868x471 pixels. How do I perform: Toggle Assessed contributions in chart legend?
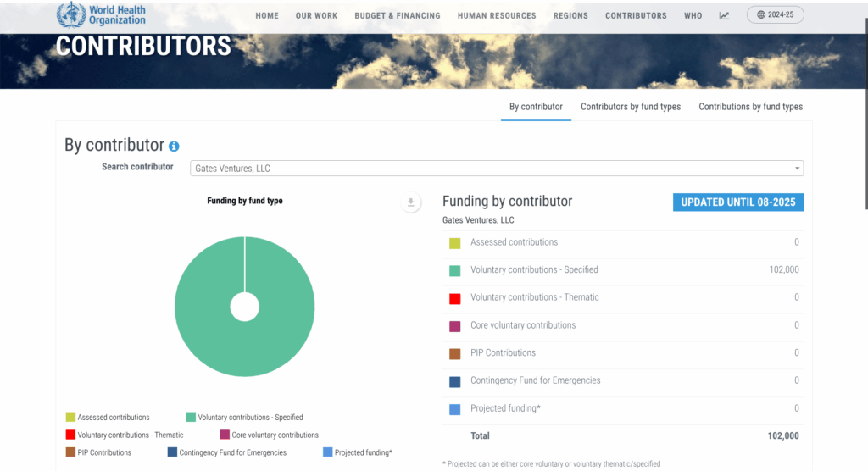(108, 417)
